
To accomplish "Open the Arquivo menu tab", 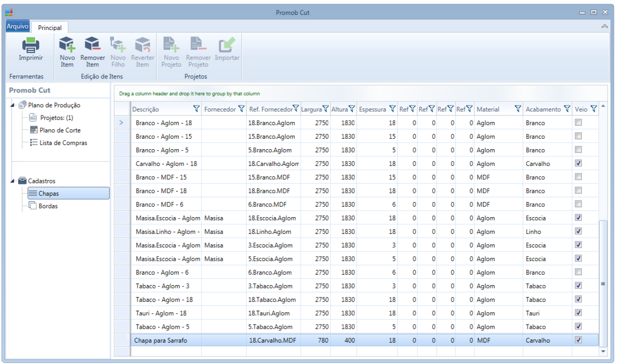I will tap(18, 27).
